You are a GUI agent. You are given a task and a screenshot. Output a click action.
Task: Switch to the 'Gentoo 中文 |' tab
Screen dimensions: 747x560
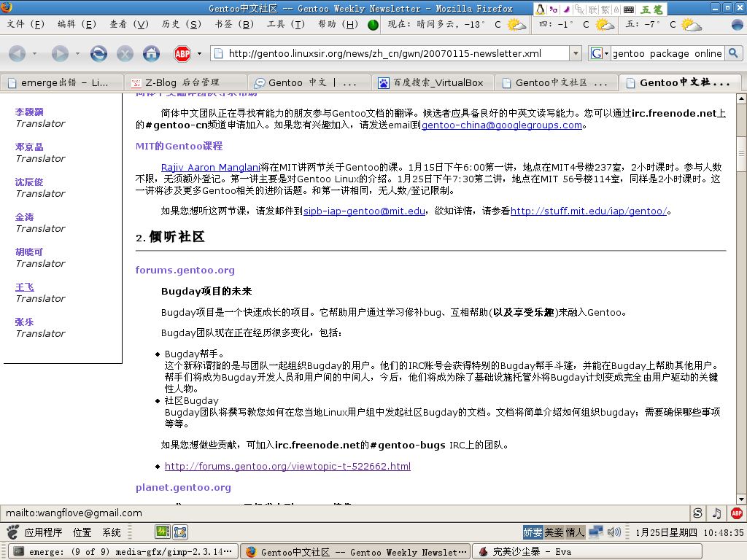pyautogui.click(x=309, y=82)
